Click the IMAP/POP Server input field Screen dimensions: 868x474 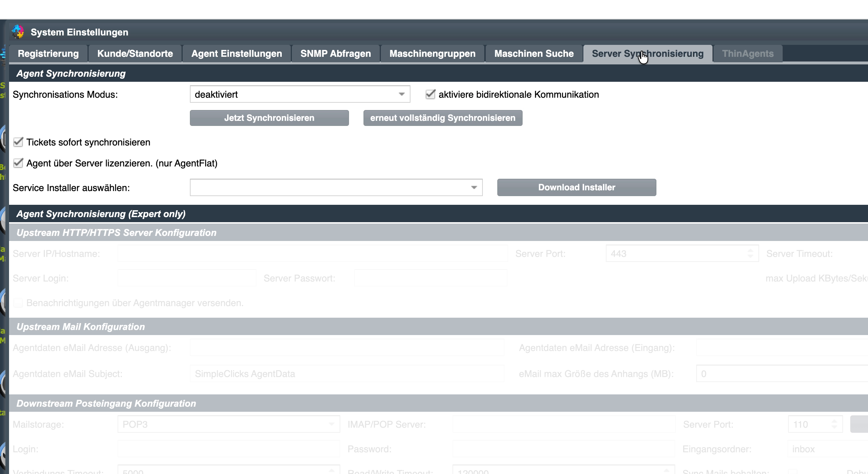[x=564, y=424]
